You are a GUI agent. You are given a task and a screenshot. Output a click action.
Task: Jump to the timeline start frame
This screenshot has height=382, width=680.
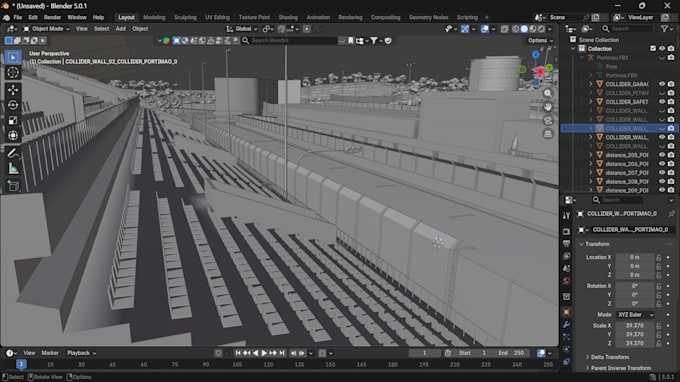click(x=238, y=353)
